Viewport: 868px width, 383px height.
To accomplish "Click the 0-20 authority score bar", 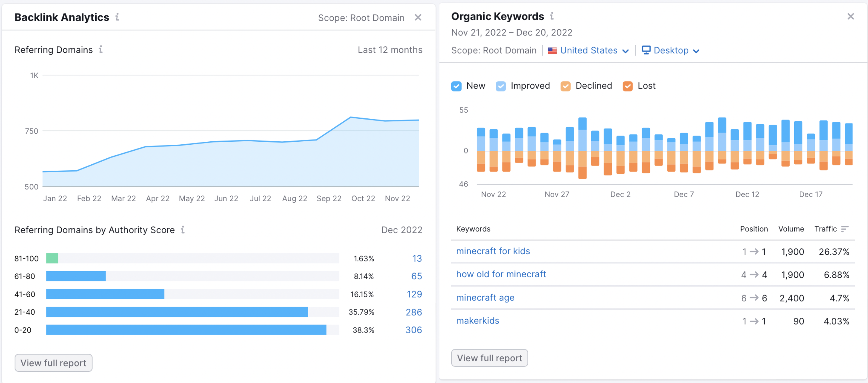I will (186, 330).
